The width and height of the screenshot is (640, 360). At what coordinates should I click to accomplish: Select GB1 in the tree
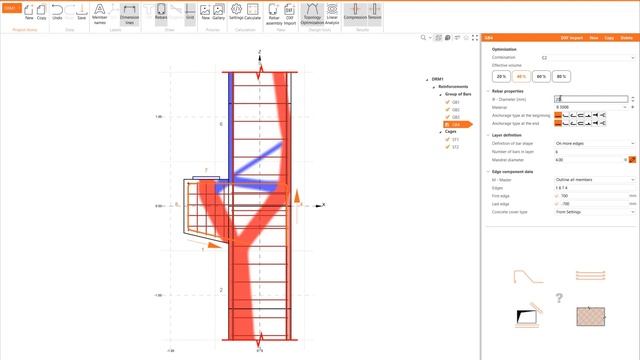click(456, 102)
